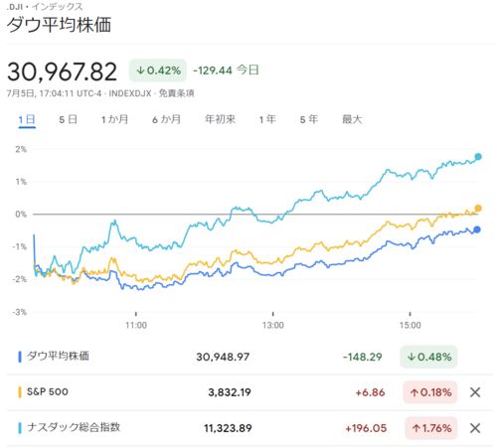Show the 最大 maximum range chart
The height and width of the screenshot is (448, 497).
tap(352, 119)
